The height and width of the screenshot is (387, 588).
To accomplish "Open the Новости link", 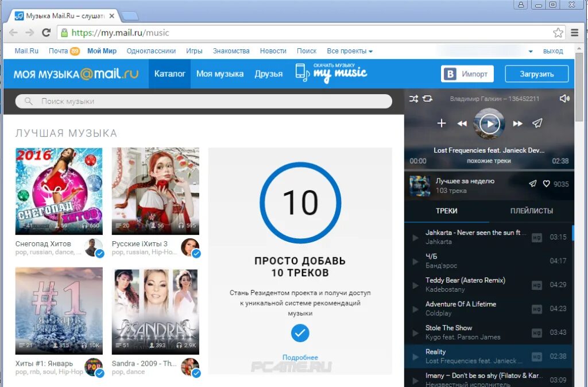I will coord(273,51).
